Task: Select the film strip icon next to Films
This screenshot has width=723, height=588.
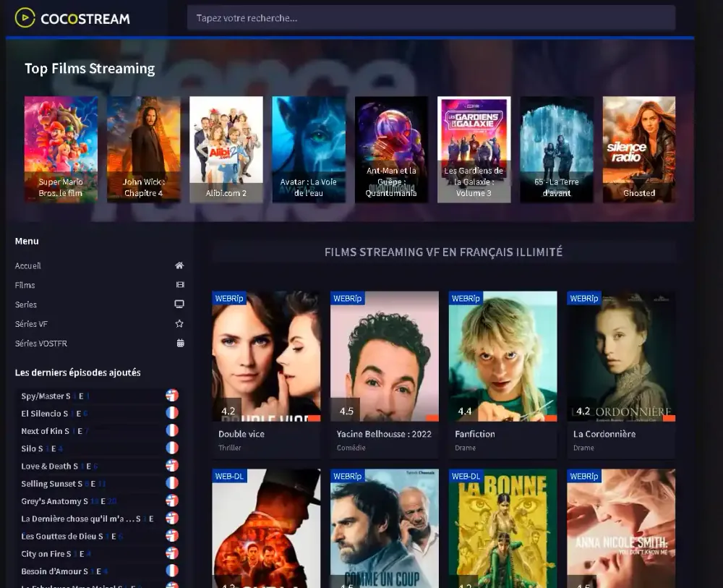Action: pos(179,285)
